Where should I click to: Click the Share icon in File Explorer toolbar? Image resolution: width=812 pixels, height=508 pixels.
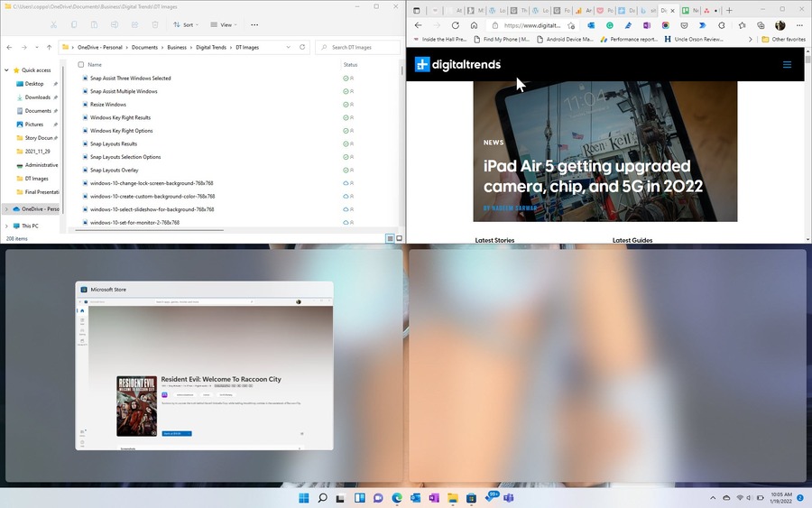coord(134,25)
